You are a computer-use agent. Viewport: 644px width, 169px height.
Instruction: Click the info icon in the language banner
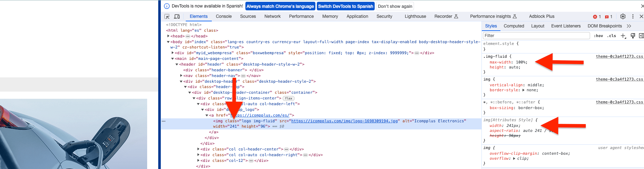tap(166, 6)
